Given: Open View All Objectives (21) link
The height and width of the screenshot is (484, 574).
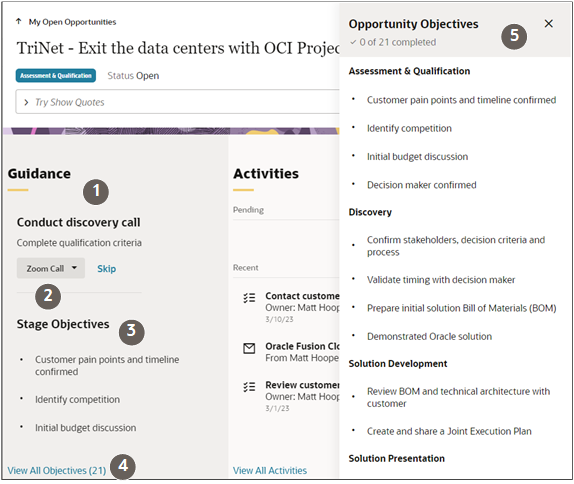Looking at the screenshot, I should (57, 470).
